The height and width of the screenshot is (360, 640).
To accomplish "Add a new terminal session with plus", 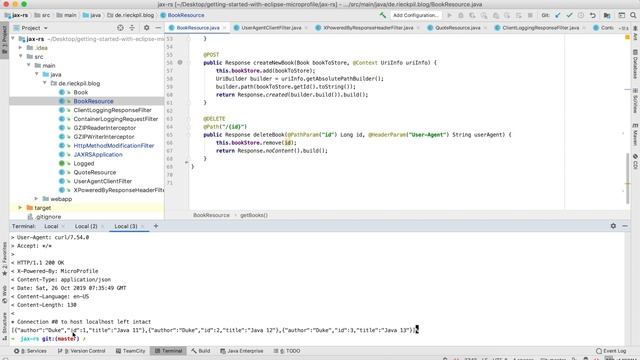I will (156, 226).
